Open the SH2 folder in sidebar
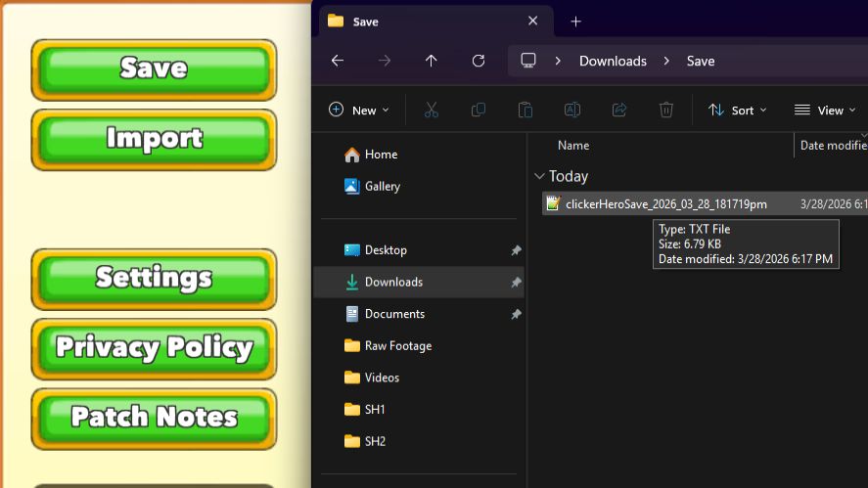868x488 pixels. point(419,441)
